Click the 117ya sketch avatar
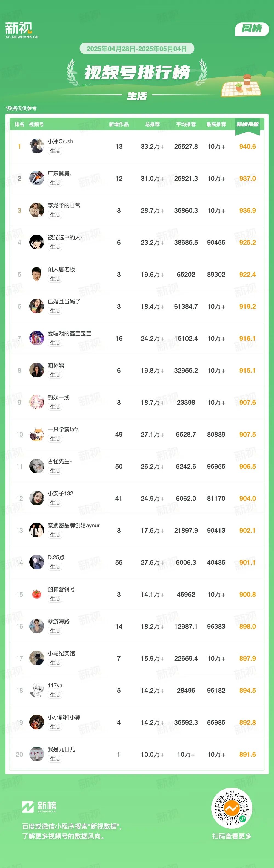The width and height of the screenshot is (274, 868). [36, 690]
